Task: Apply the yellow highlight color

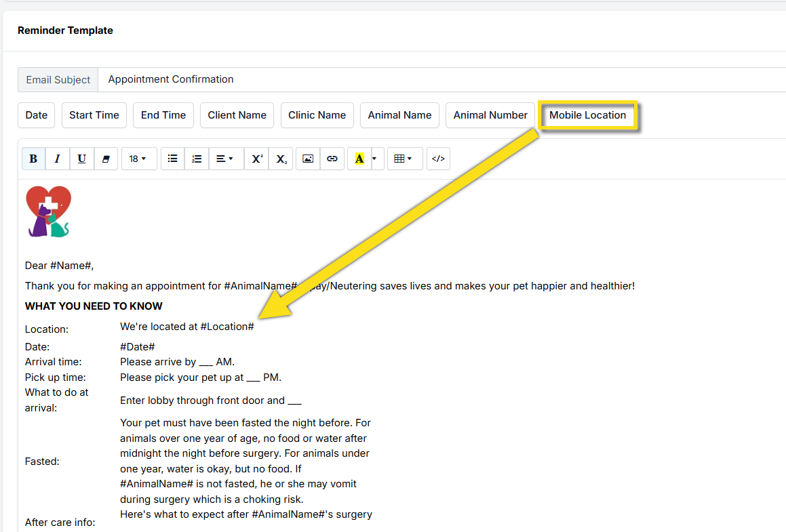Action: 359,159
